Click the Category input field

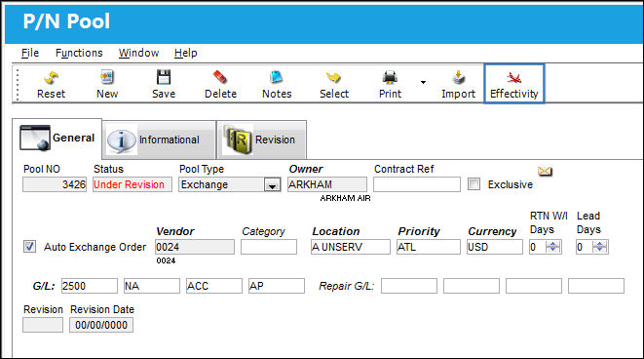tap(269, 247)
